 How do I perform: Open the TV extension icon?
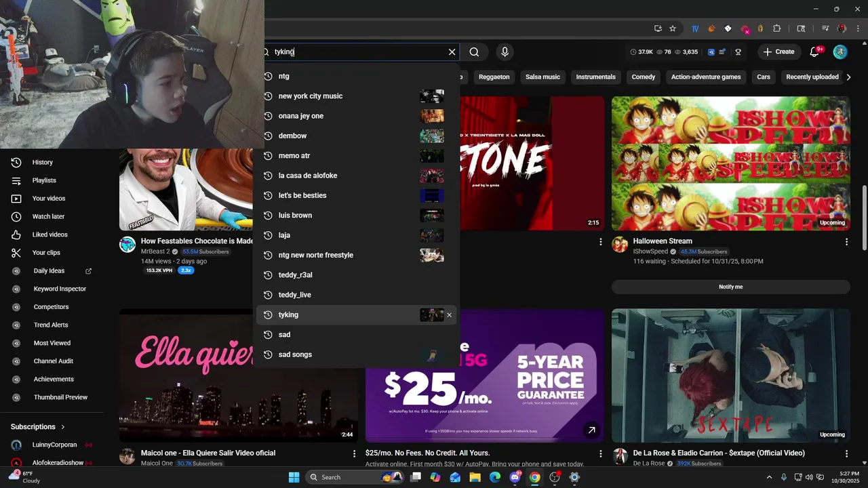(x=695, y=28)
